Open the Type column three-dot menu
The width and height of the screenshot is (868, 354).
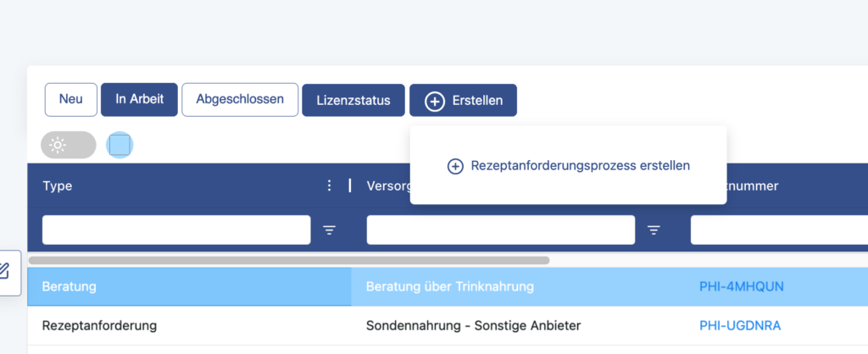(330, 185)
